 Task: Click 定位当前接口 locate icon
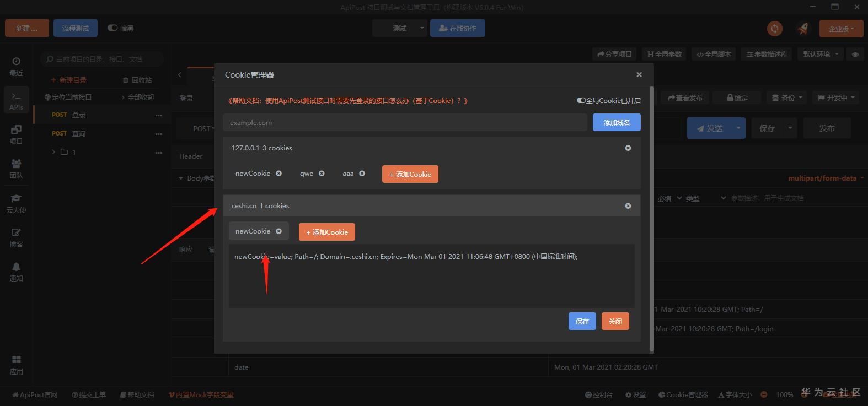68,98
